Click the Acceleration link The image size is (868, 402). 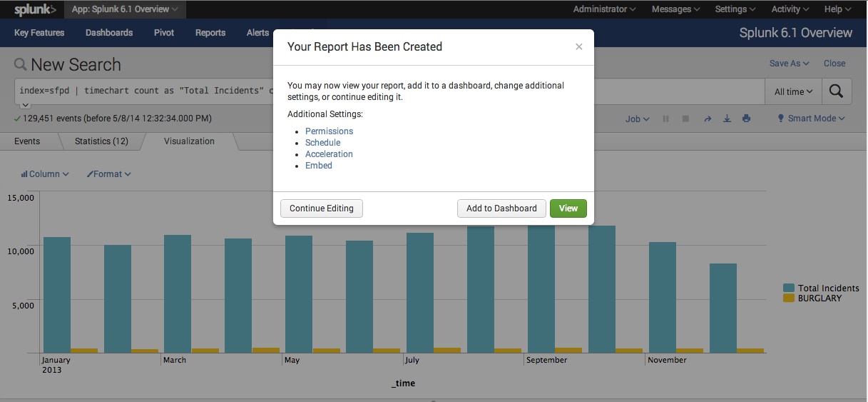tap(329, 154)
